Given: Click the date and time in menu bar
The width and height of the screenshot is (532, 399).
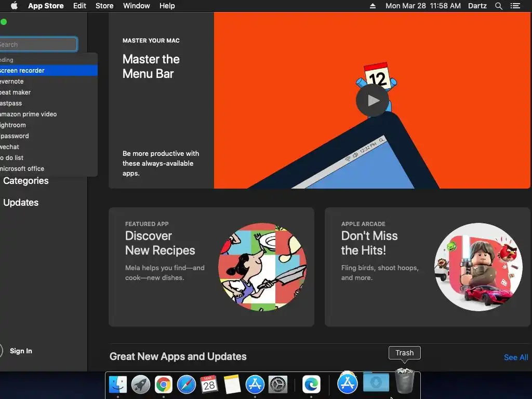Looking at the screenshot, I should click(423, 6).
